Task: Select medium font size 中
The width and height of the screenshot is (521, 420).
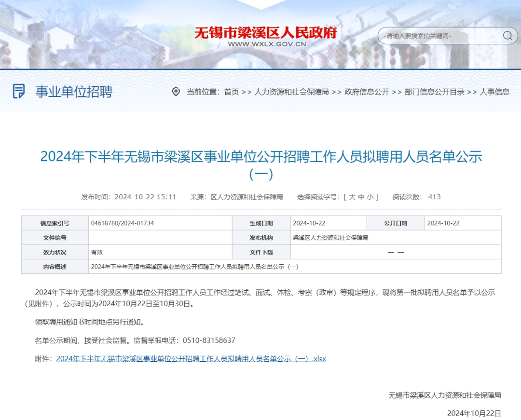Action: coord(361,197)
